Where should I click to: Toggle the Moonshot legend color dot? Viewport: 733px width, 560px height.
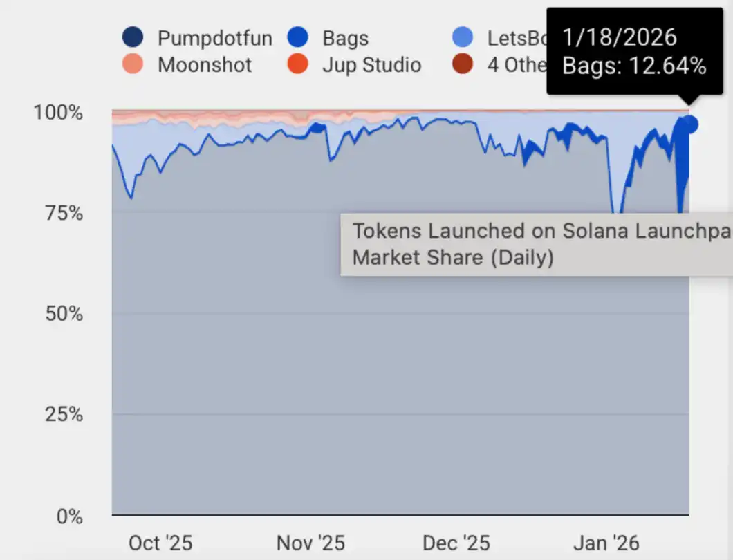132,65
